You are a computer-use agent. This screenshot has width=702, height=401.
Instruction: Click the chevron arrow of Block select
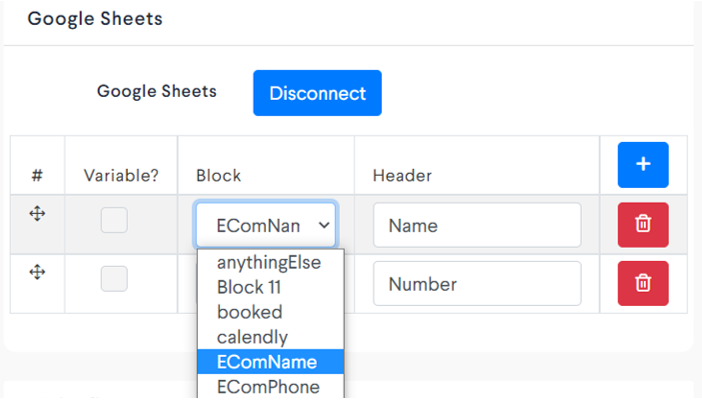click(324, 225)
